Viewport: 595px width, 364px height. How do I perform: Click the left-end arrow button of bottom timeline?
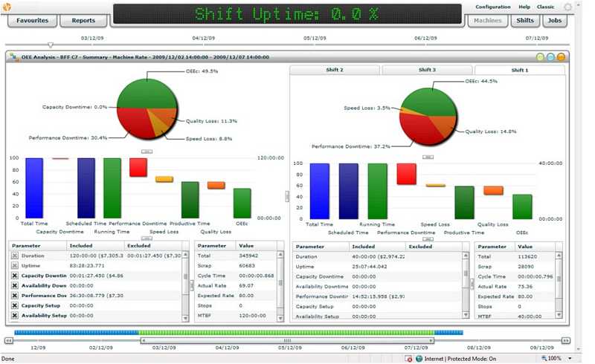[x=8, y=340]
